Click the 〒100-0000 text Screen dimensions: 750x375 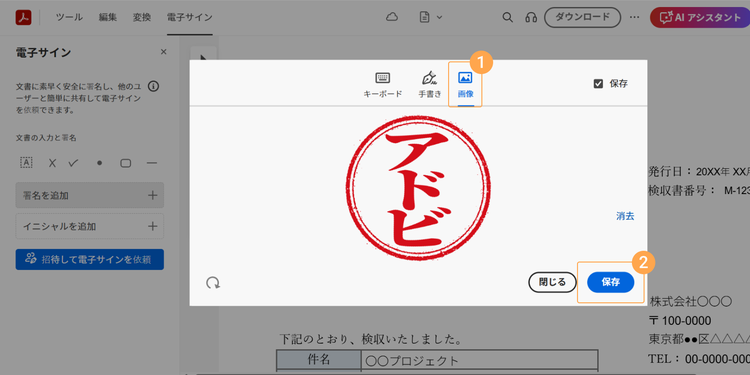click(x=680, y=320)
